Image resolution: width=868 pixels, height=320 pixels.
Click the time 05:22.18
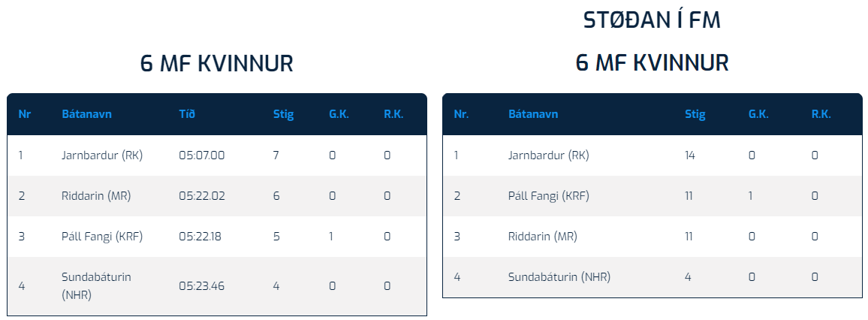click(x=200, y=237)
